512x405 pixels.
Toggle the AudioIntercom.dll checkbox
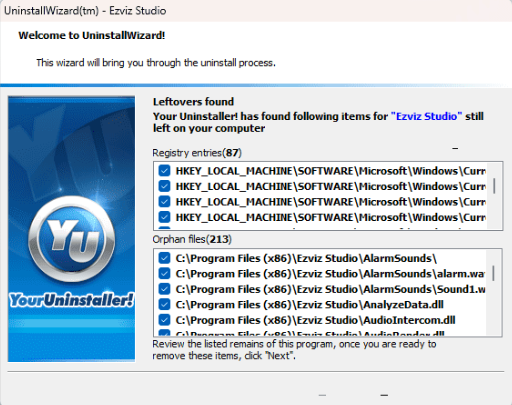click(164, 320)
